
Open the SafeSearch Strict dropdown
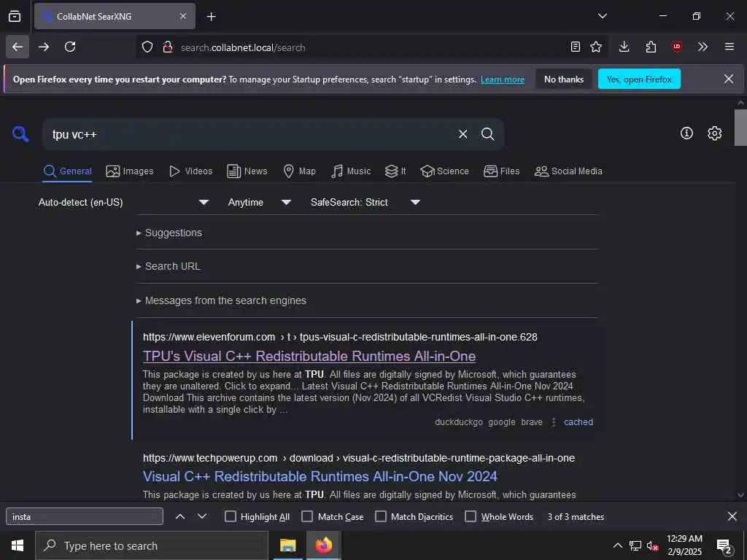pos(365,203)
